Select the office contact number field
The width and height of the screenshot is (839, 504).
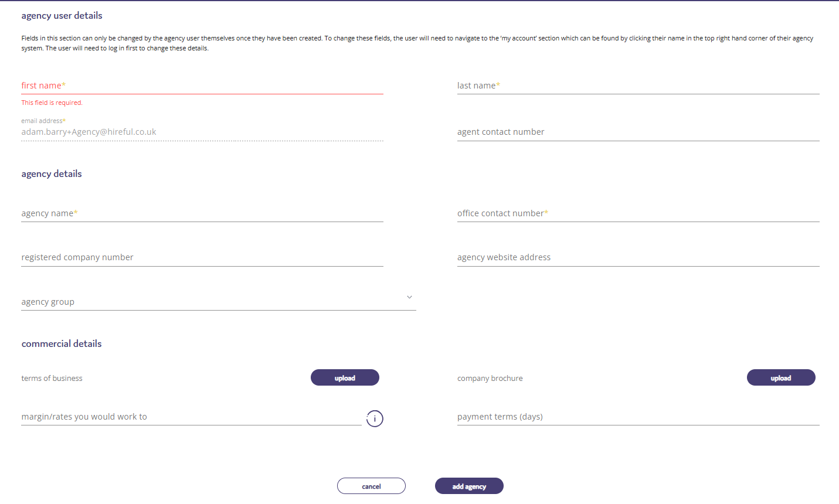pos(638,213)
